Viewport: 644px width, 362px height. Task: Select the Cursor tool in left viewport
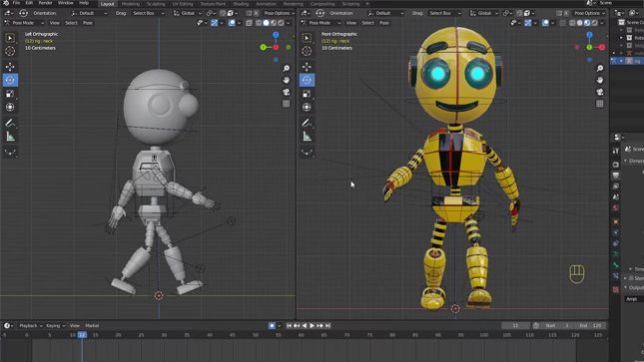(10, 51)
